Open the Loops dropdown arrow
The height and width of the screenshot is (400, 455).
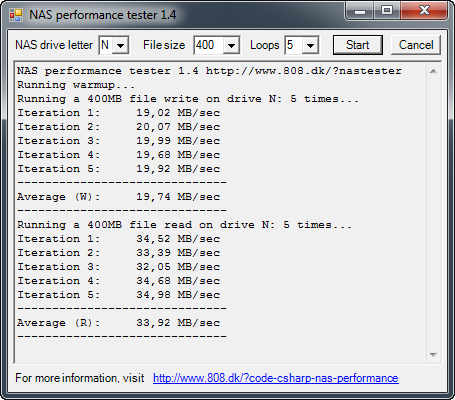click(x=310, y=45)
